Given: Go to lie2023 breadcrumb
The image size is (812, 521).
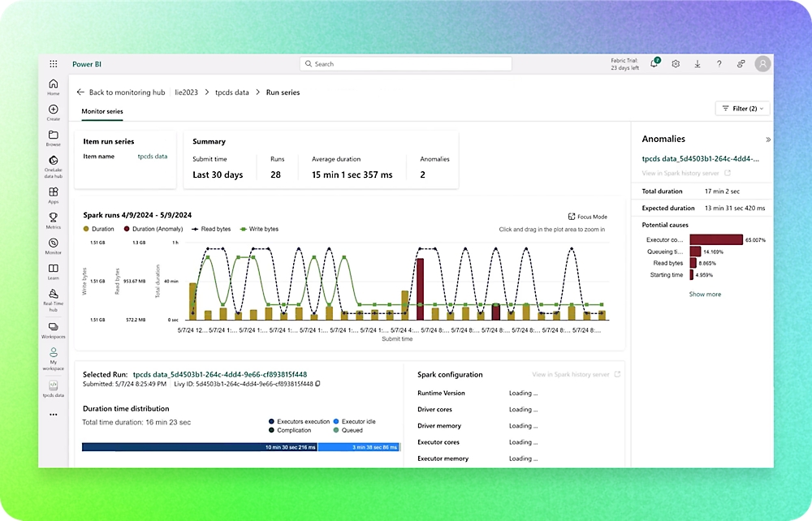Looking at the screenshot, I should click(187, 92).
